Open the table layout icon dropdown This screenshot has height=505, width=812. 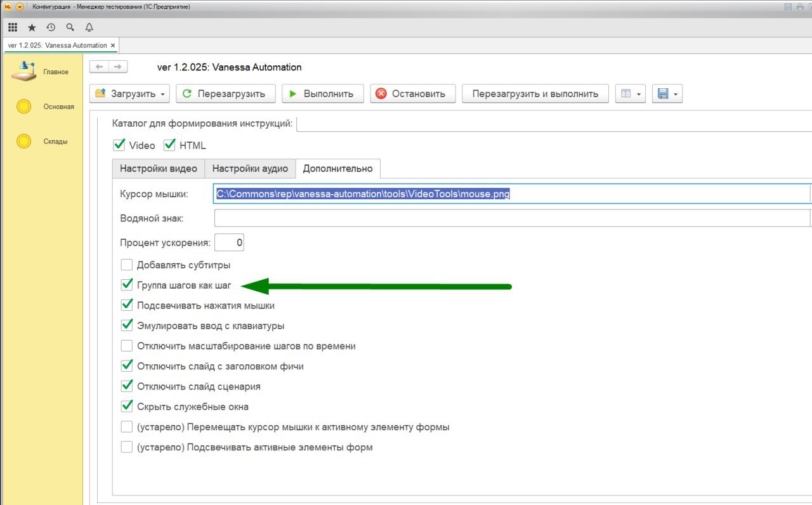(630, 93)
